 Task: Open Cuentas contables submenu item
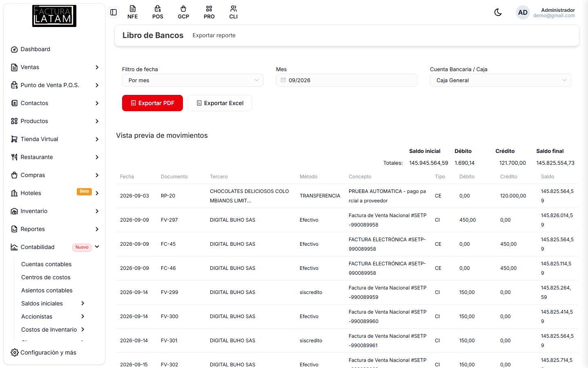(x=47, y=264)
